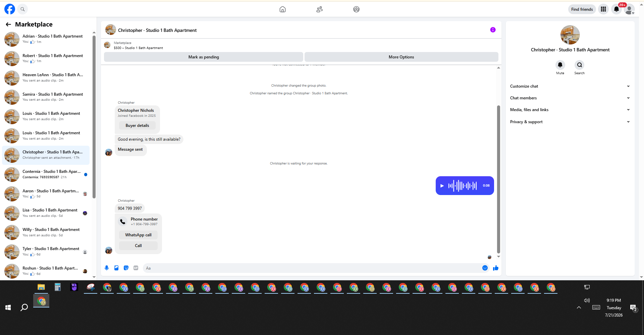Viewport: 644px width, 335px height.
Task: Open the apps grid menu icon
Action: 603,9
